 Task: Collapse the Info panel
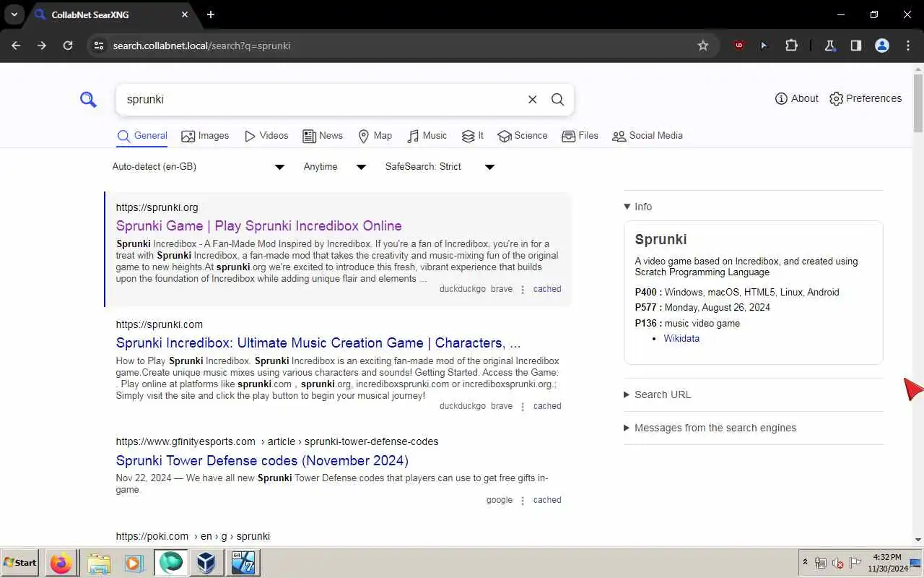tap(638, 207)
